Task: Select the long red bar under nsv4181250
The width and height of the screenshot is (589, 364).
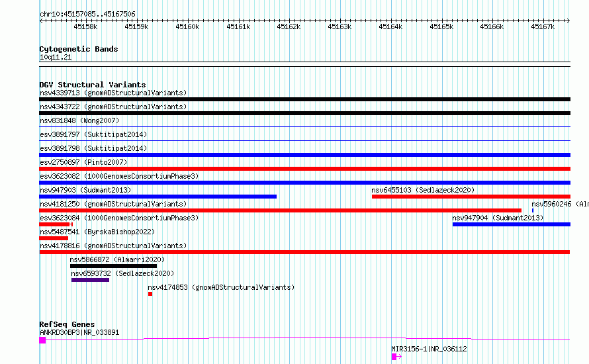Action: pyautogui.click(x=280, y=210)
